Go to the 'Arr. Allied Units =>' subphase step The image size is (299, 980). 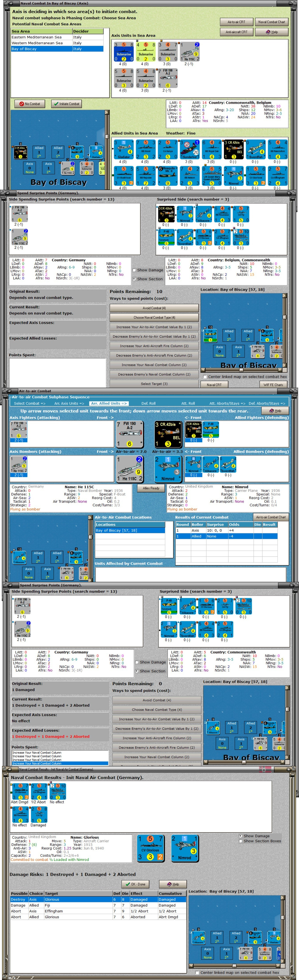(109, 403)
